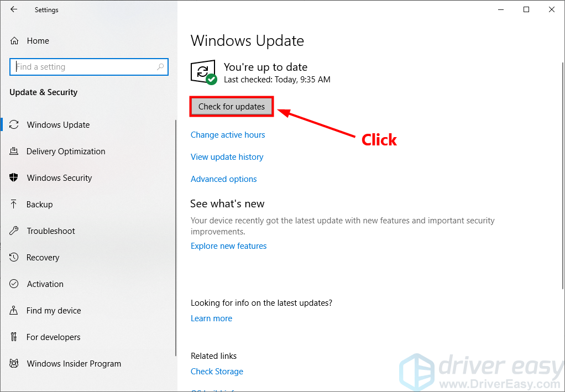
Task: Click the Windows Security shield icon
Action: tap(14, 177)
